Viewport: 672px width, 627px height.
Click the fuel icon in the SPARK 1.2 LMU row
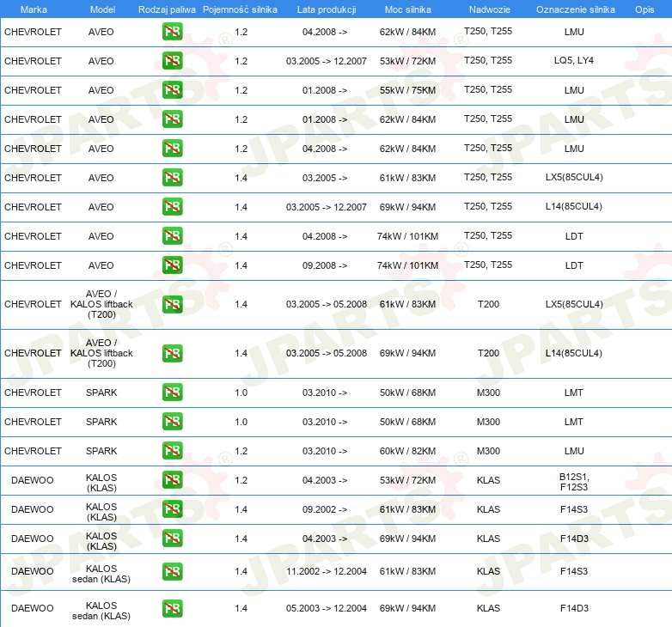point(172,451)
